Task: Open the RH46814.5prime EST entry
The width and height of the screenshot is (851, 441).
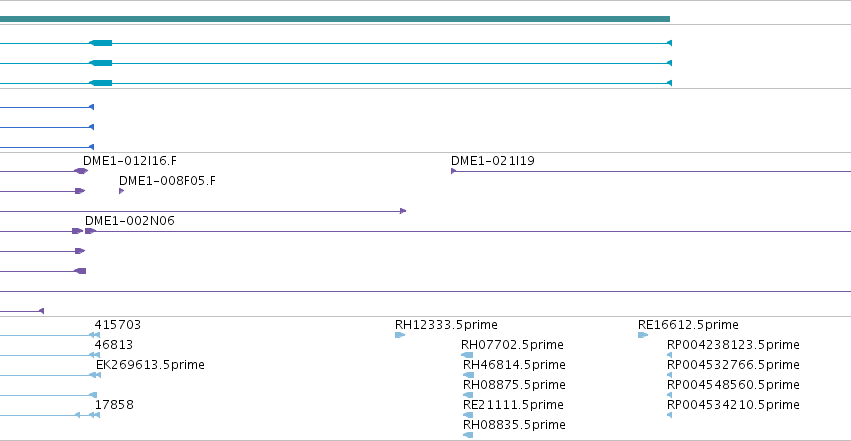Action: pyautogui.click(x=514, y=365)
